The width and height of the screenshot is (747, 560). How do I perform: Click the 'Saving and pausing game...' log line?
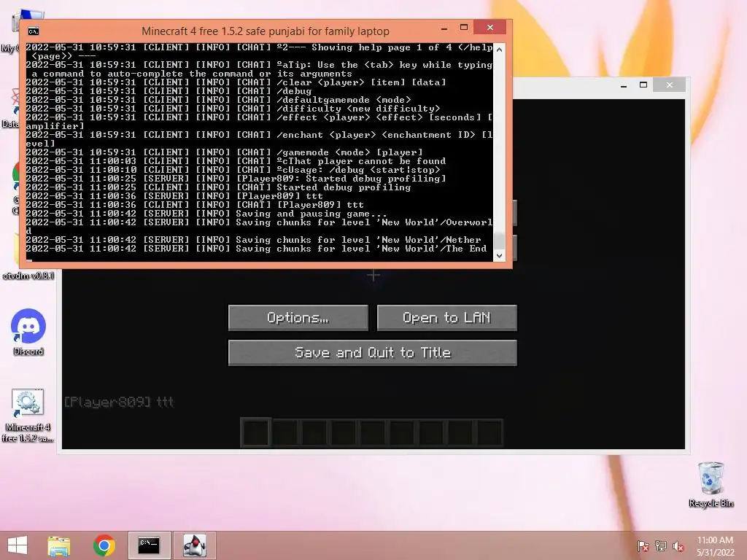click(206, 214)
